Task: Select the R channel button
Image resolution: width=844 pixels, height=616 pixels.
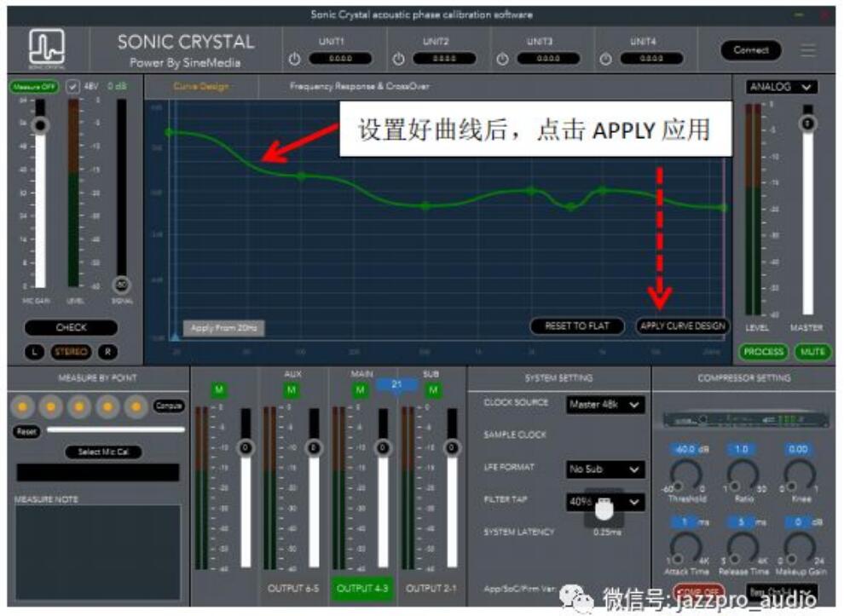Action: [107, 352]
